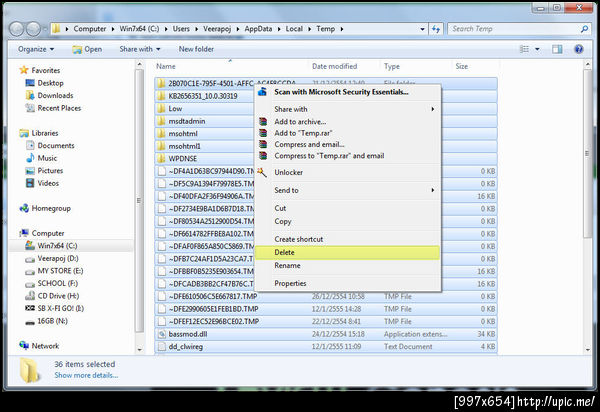Click the SB X-FI GO! drive icon

point(30,308)
